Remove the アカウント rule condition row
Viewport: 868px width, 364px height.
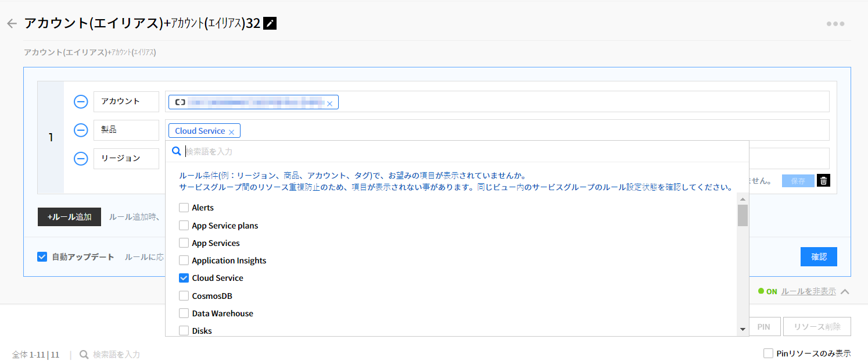[x=81, y=102]
